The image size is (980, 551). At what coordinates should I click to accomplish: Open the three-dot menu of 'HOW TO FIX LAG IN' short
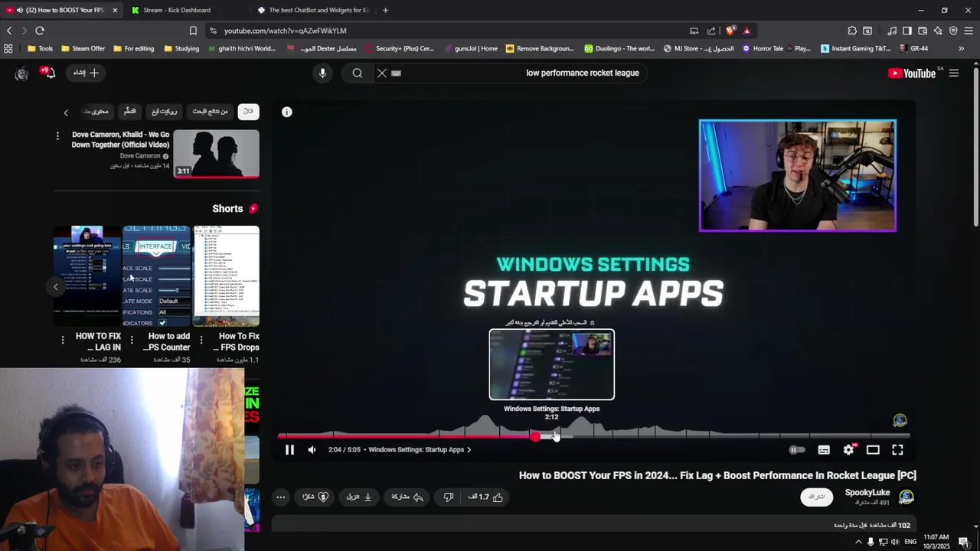click(x=62, y=340)
